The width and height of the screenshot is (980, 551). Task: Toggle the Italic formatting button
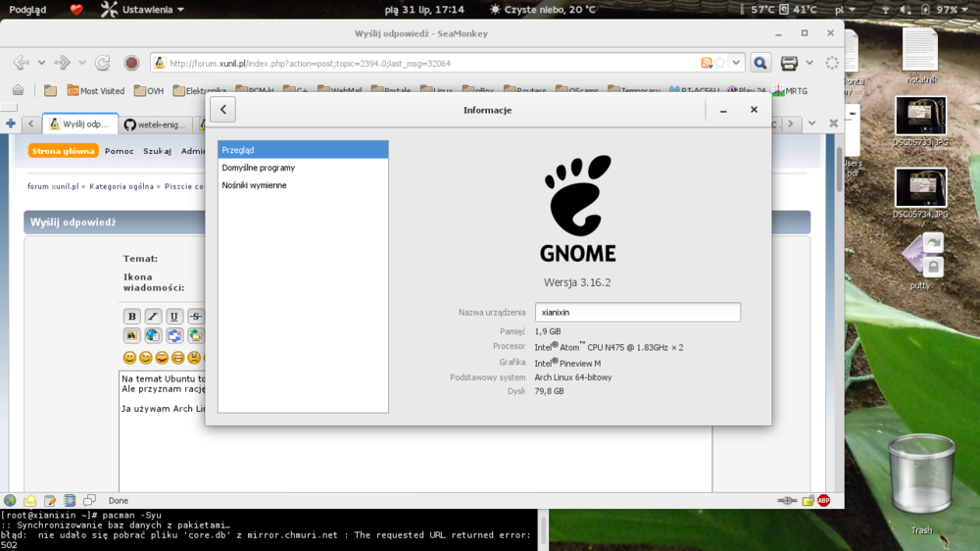(x=153, y=316)
